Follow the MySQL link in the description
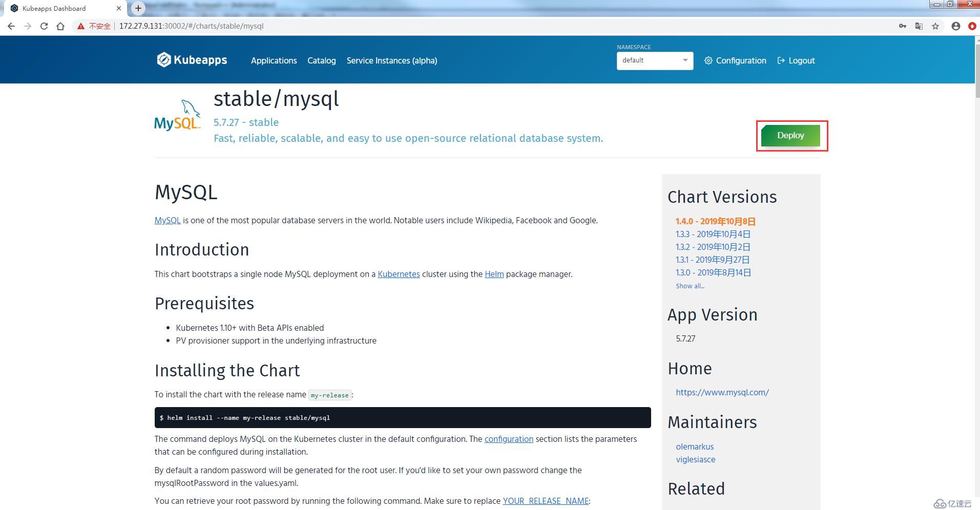The height and width of the screenshot is (510, 980). (x=168, y=220)
